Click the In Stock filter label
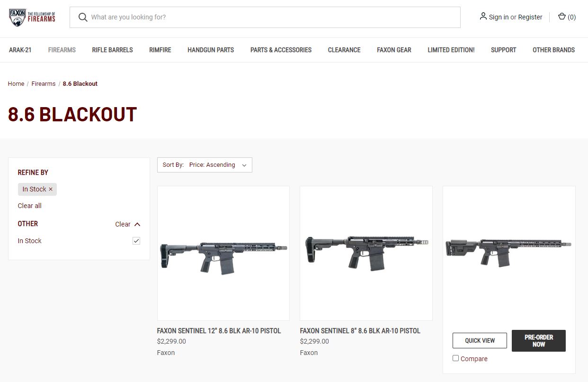The height and width of the screenshot is (382, 588). [30, 241]
